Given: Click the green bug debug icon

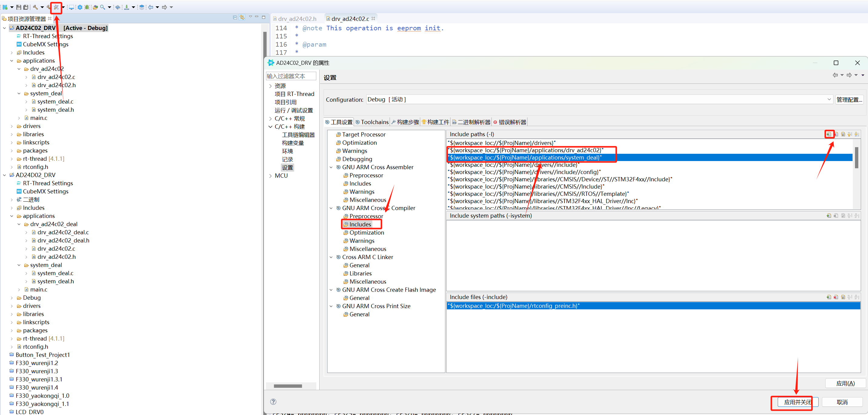Looking at the screenshot, I should 87,7.
